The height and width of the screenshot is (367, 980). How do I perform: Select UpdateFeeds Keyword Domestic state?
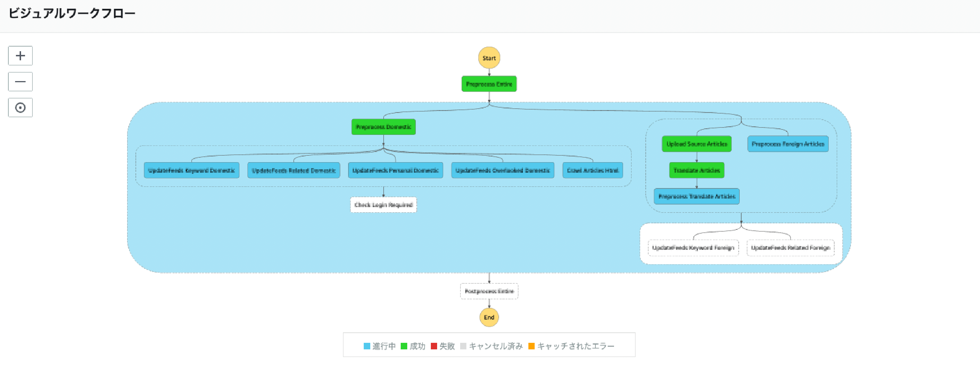(191, 170)
